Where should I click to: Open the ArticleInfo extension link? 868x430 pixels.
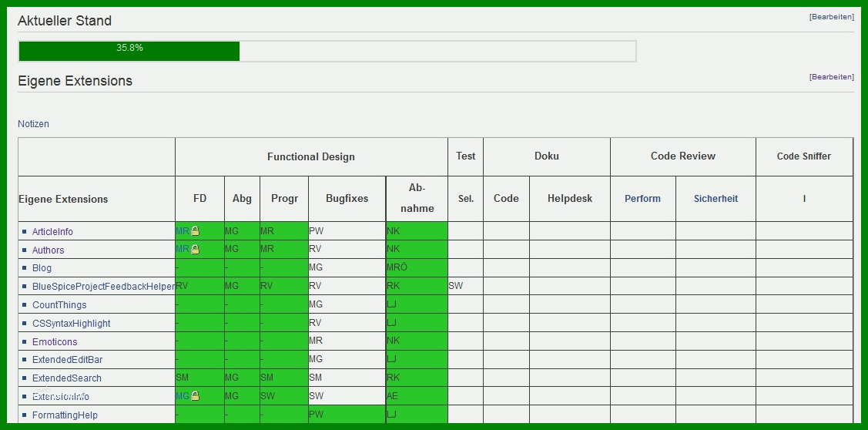pos(52,232)
